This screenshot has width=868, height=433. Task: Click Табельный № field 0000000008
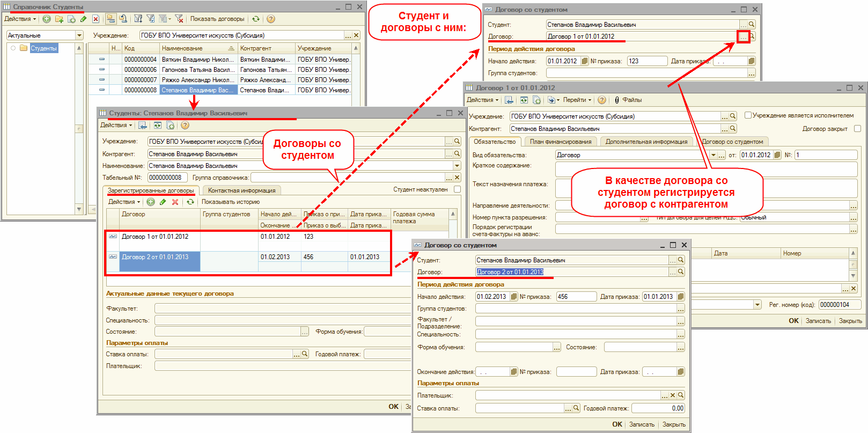(167, 178)
